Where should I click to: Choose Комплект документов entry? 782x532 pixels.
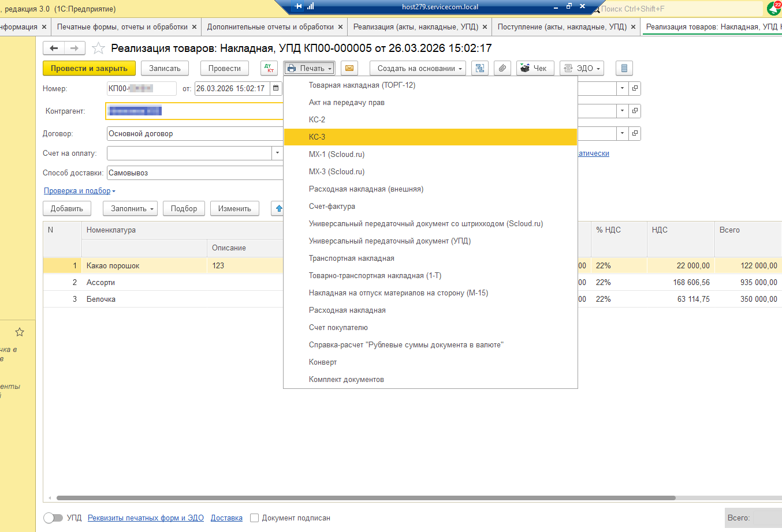430,379
